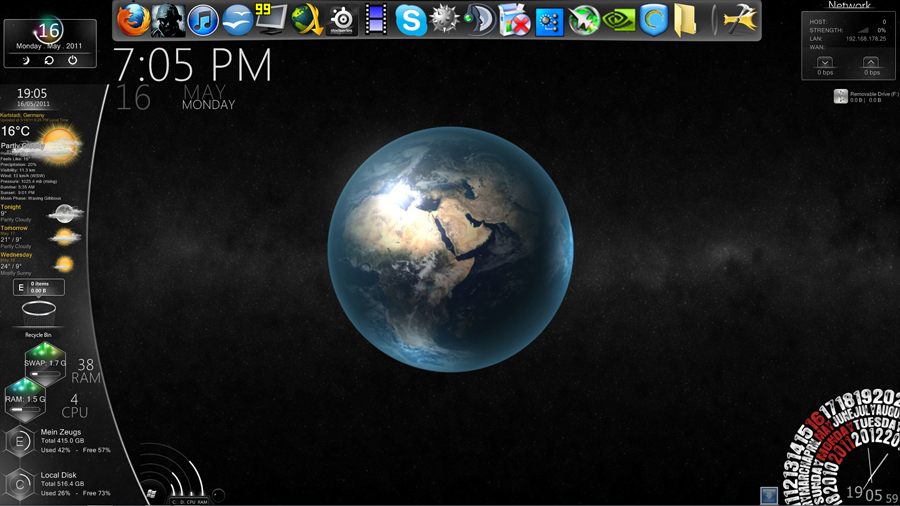Open drive C hexagon Local Disk
900x506 pixels.
coord(20,485)
